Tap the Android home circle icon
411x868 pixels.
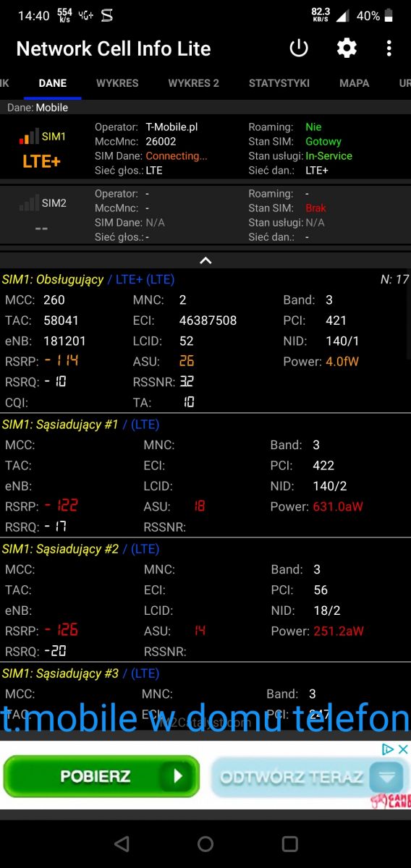[205, 843]
